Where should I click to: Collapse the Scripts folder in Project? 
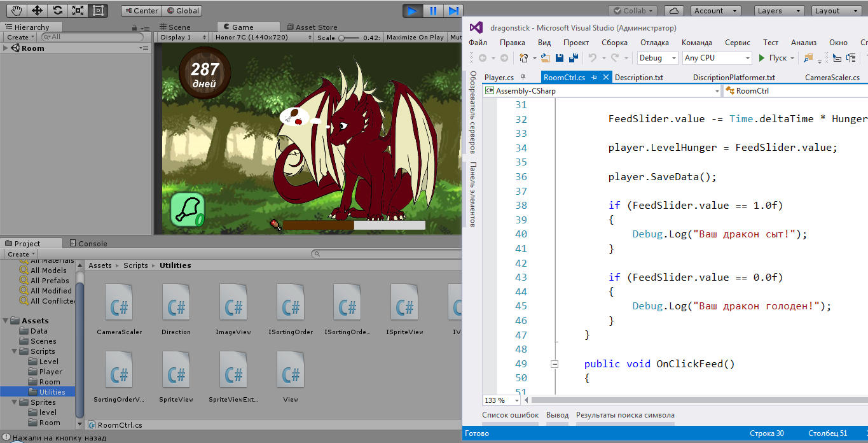coord(15,351)
